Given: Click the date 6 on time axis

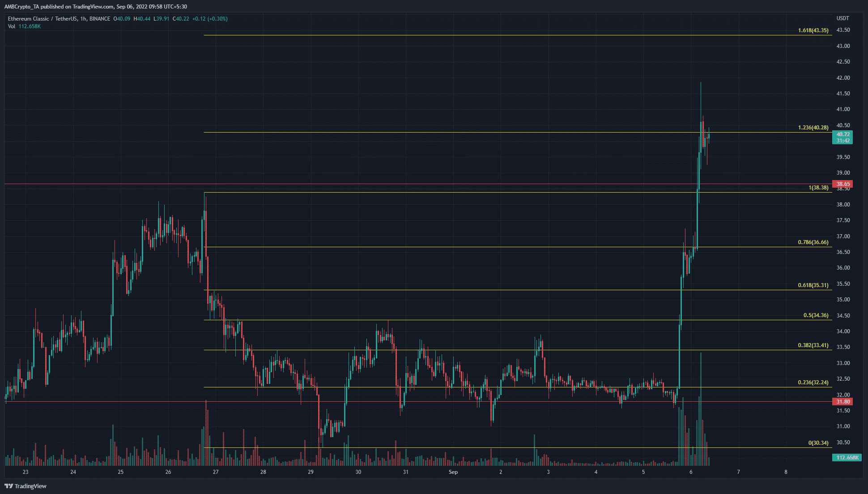Looking at the screenshot, I should coord(691,472).
